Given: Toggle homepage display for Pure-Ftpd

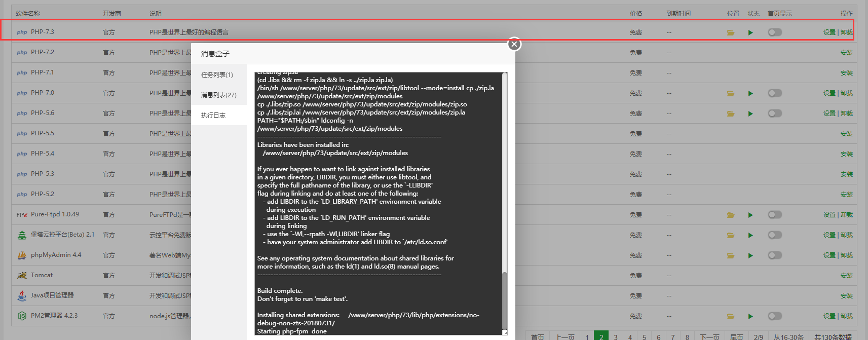Looking at the screenshot, I should coord(775,214).
